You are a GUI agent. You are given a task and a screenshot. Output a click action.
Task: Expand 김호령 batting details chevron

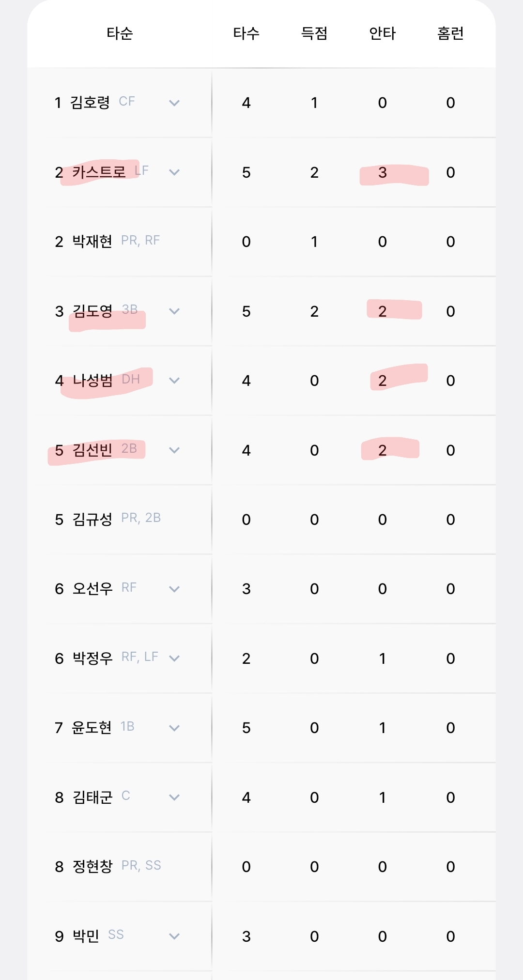click(174, 103)
